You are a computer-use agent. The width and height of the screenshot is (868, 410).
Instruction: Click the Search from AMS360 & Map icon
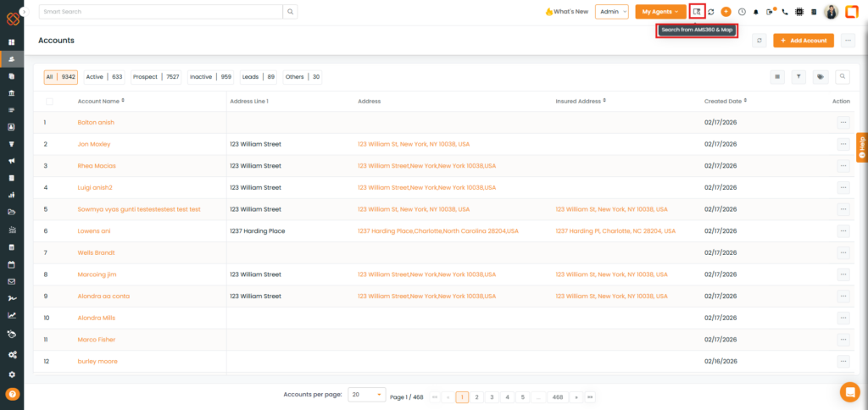pos(697,12)
